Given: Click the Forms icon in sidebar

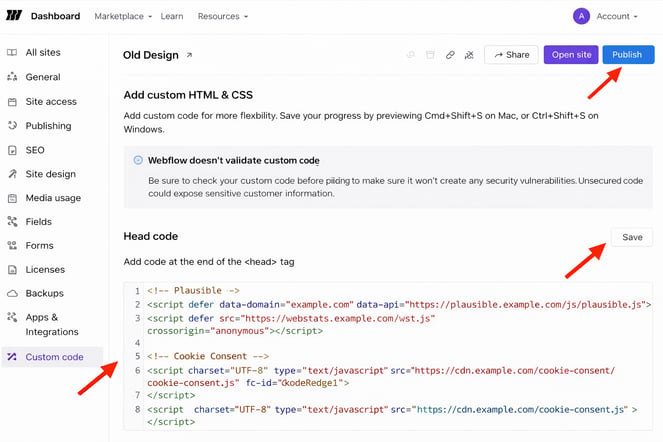Looking at the screenshot, I should [12, 245].
